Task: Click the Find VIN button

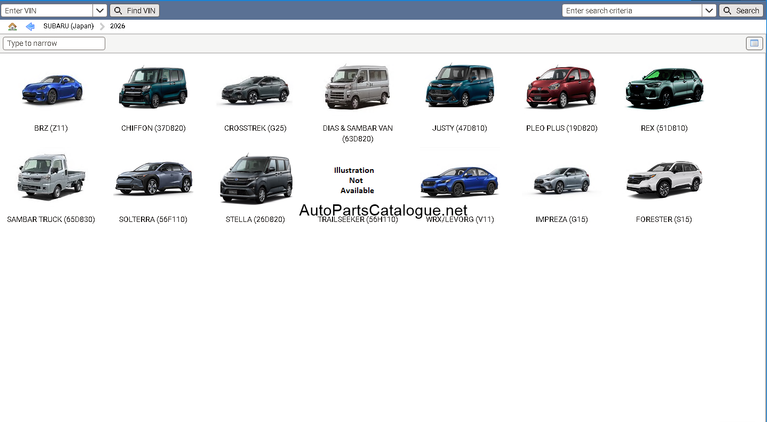Action: click(x=135, y=10)
